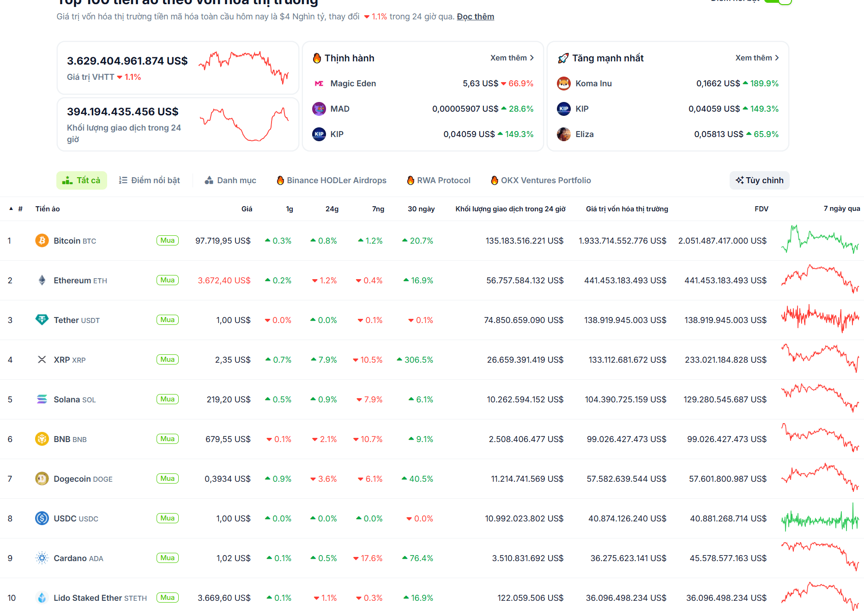This screenshot has height=616, width=864.
Task: Click the shapes icon on Danh mục
Action: pos(209,180)
